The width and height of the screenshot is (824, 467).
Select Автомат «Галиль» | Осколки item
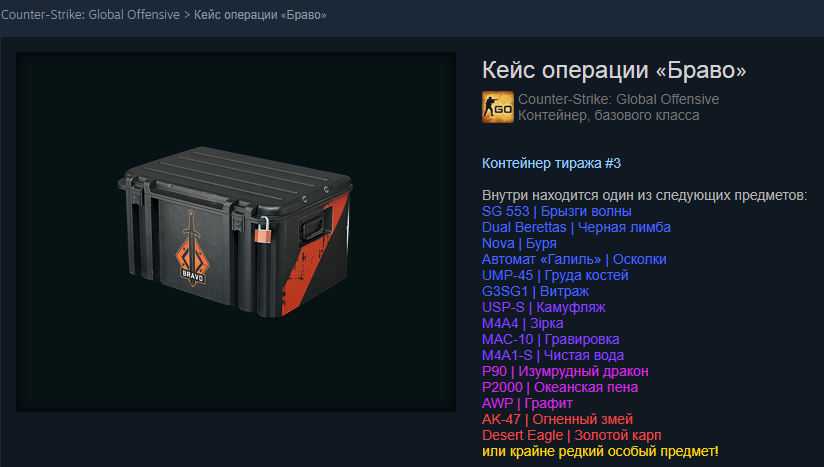(574, 260)
